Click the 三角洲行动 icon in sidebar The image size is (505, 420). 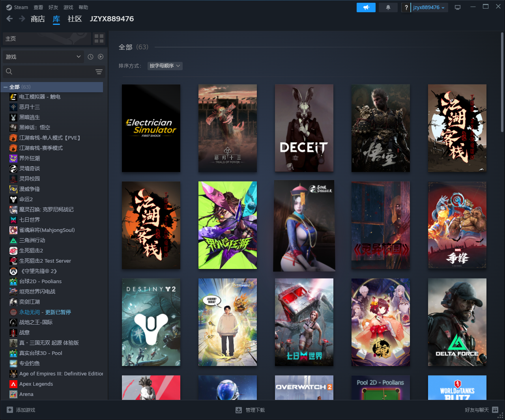[13, 240]
